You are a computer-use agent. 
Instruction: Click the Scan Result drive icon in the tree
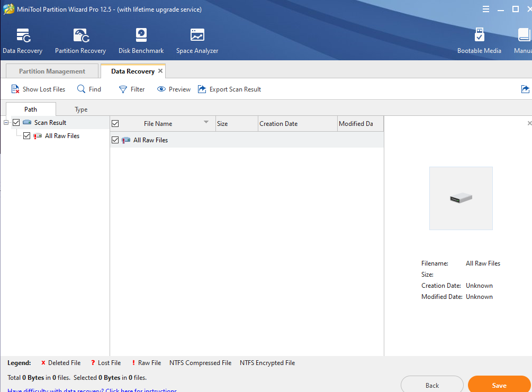tap(27, 122)
